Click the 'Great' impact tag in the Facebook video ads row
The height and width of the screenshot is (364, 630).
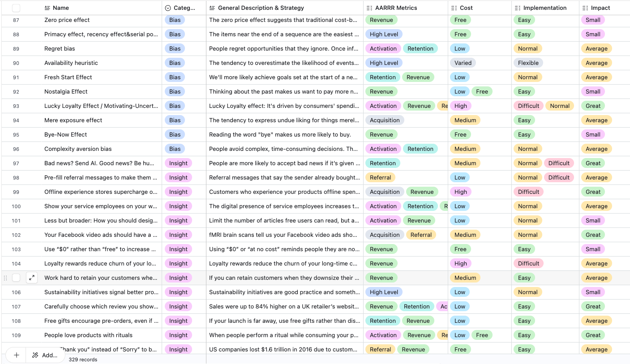pyautogui.click(x=593, y=235)
